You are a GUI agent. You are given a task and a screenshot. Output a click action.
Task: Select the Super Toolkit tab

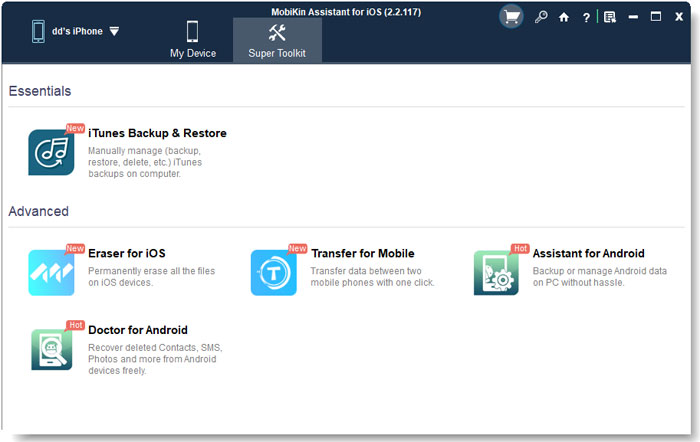pos(277,38)
